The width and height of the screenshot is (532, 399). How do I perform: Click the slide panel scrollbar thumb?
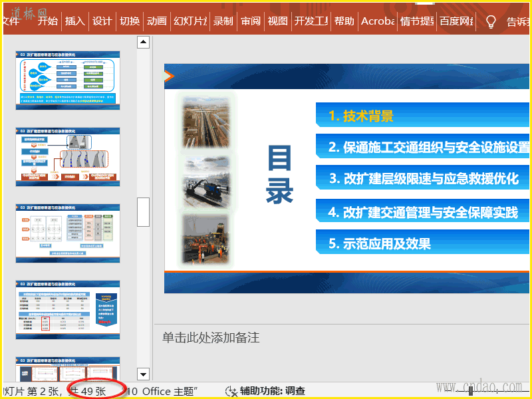pyautogui.click(x=143, y=212)
